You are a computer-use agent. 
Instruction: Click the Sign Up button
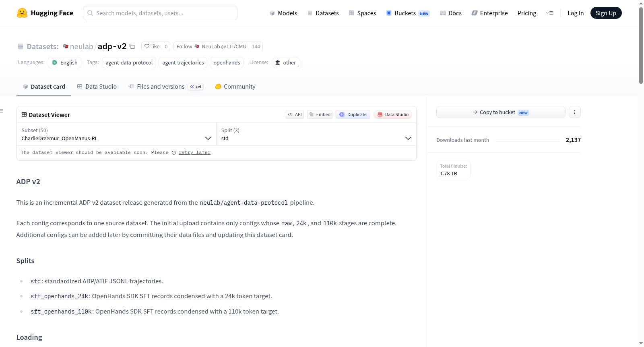point(606,13)
